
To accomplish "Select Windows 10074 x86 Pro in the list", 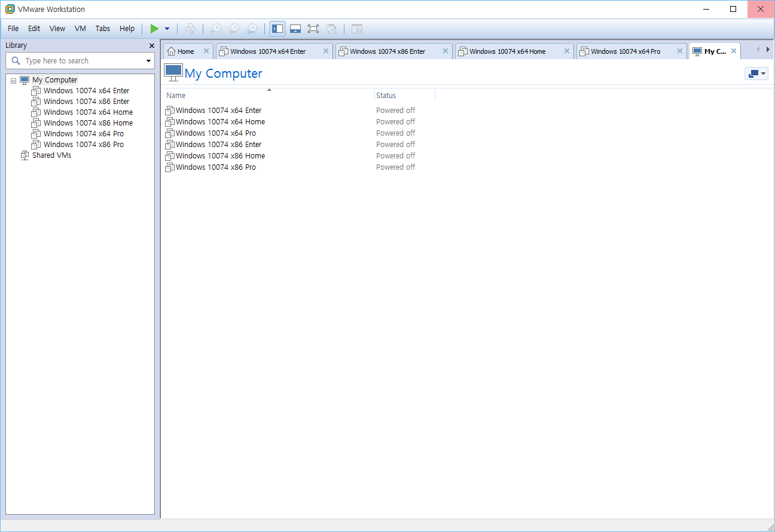I will (216, 167).
